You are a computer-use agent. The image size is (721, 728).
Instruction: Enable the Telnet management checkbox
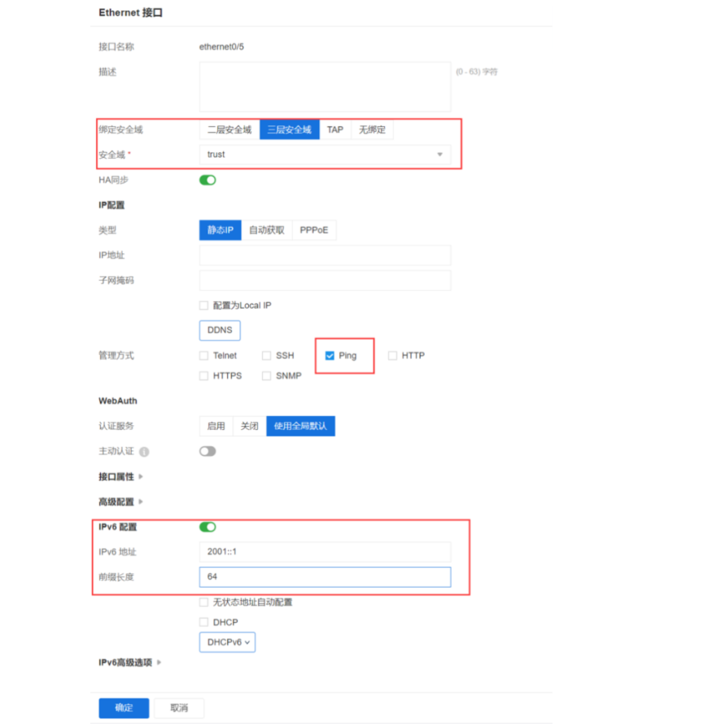(203, 355)
